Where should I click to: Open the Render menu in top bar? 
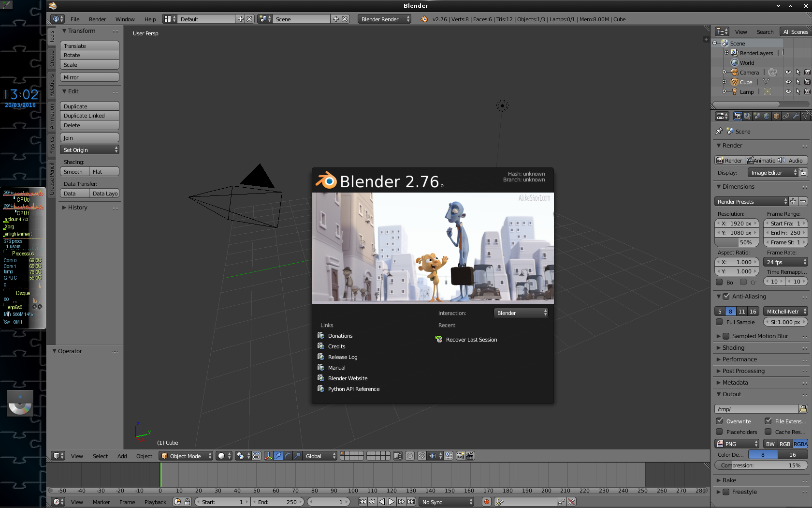[97, 19]
